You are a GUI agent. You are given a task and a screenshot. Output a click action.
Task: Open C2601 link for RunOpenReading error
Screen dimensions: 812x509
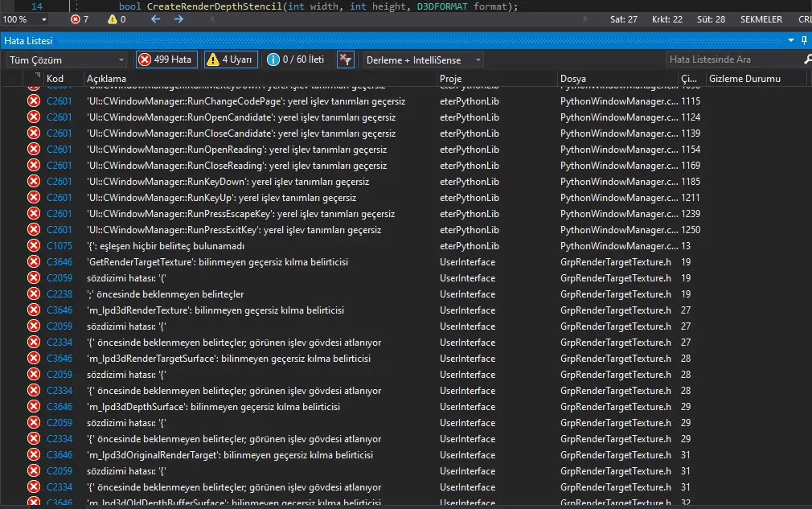click(x=59, y=150)
